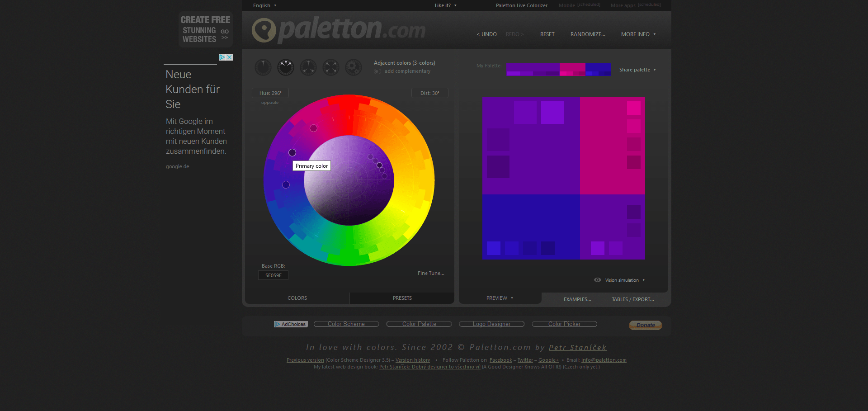The height and width of the screenshot is (411, 868).
Task: Click RESET in the top menu
Action: coord(547,34)
